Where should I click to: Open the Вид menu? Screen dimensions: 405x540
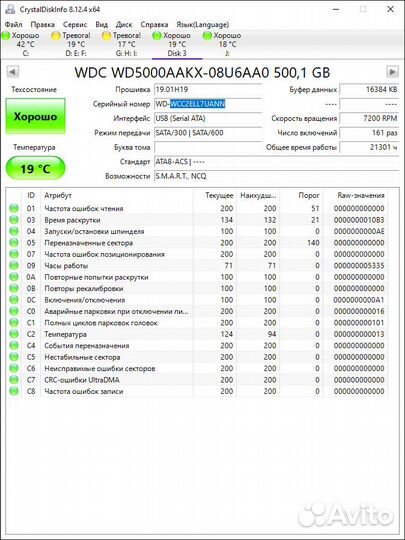tap(101, 24)
